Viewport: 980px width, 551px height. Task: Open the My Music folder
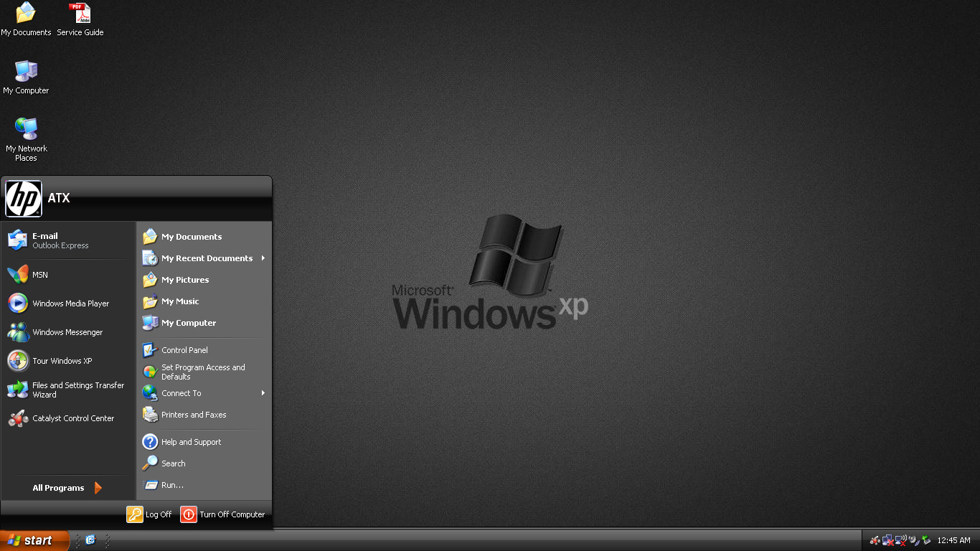click(x=204, y=301)
